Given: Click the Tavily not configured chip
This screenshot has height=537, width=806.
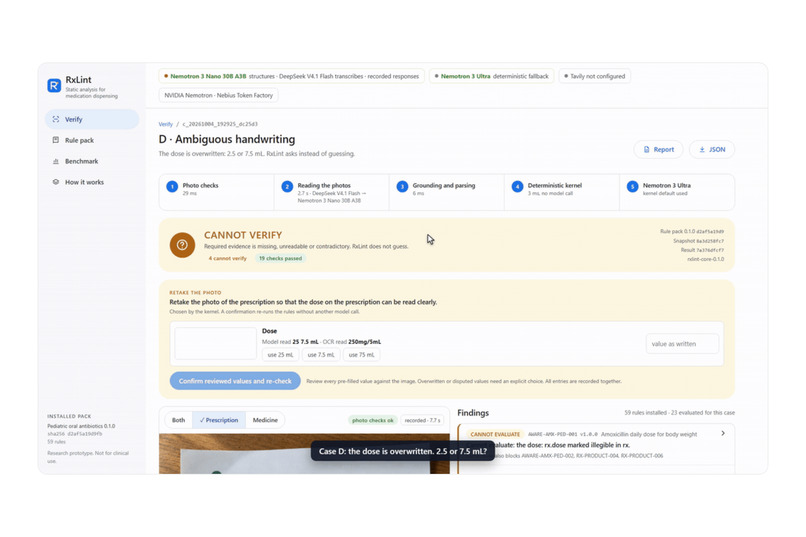Looking at the screenshot, I should [x=594, y=76].
